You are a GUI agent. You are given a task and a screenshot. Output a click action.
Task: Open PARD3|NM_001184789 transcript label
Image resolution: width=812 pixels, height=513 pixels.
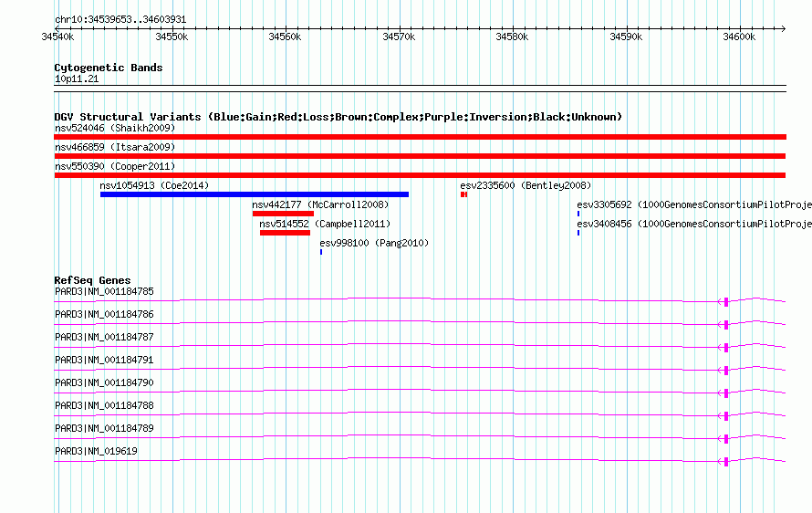tap(104, 428)
